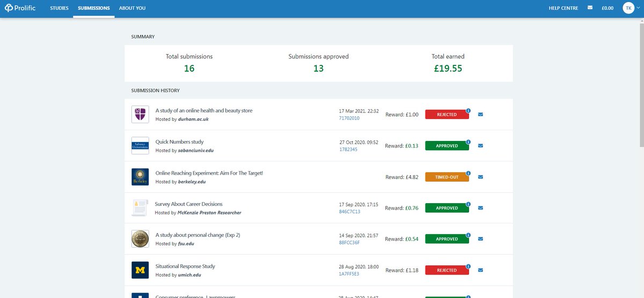644x298 pixels.
Task: Message researcher for Situational Response Study
Action: pos(480,270)
